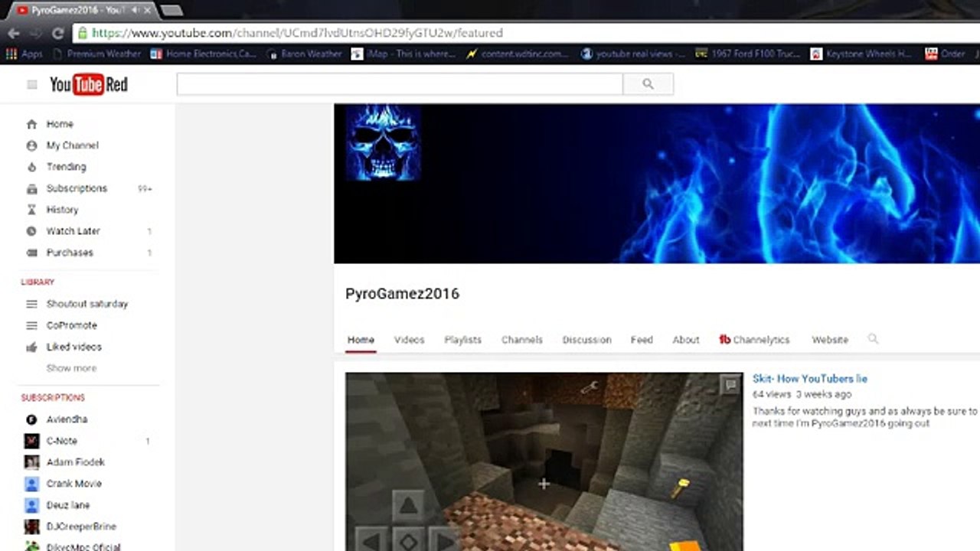Open the 'Skit- How YouTubers lie' video link
The height and width of the screenshot is (551, 980).
pyautogui.click(x=810, y=379)
